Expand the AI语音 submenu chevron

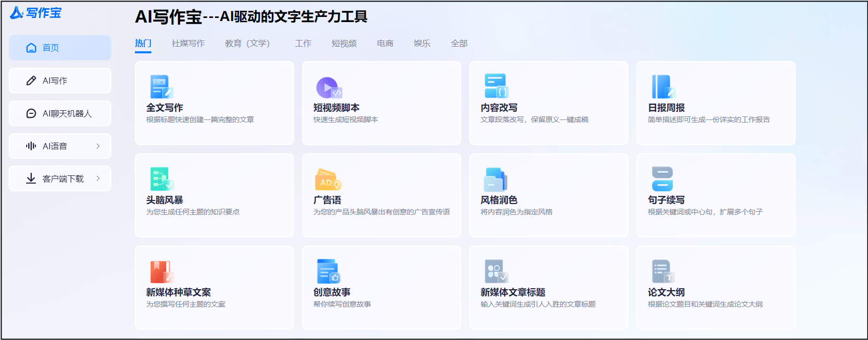click(98, 146)
